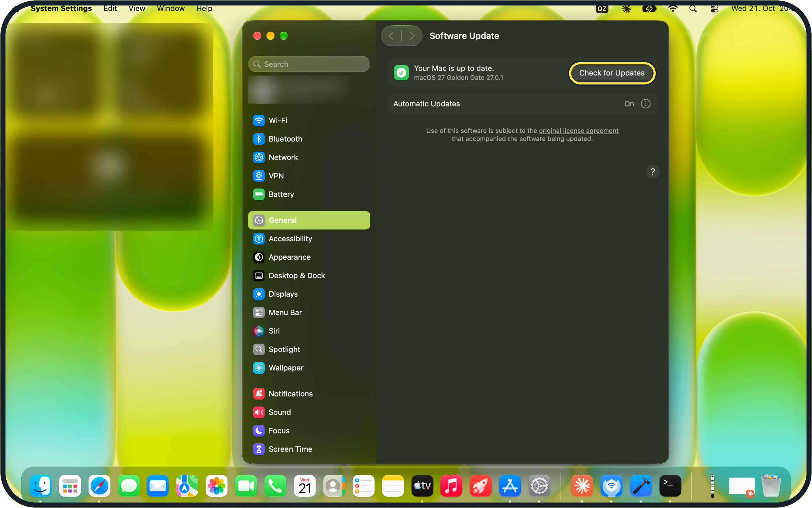Open Bluetooth settings in sidebar
Screen dimensions: 812x508
pos(309,139)
